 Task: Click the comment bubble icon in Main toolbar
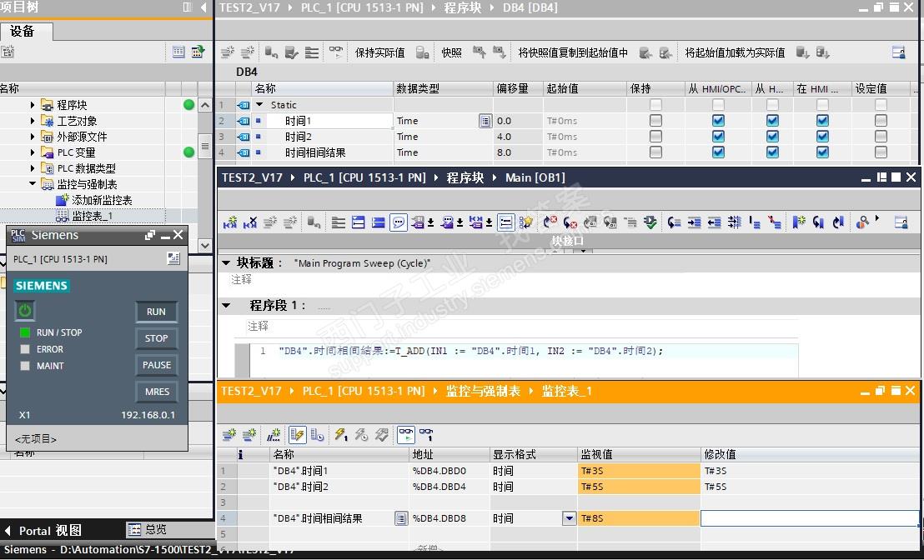pyautogui.click(x=399, y=222)
